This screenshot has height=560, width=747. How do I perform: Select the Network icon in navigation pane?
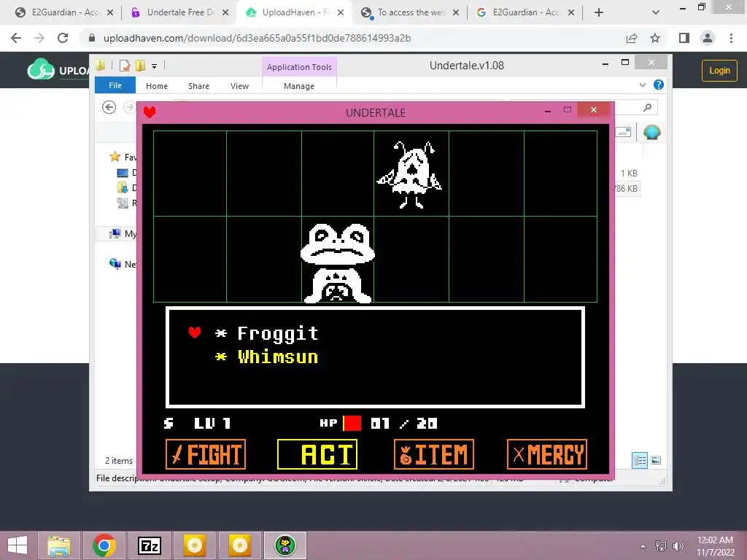[115, 264]
